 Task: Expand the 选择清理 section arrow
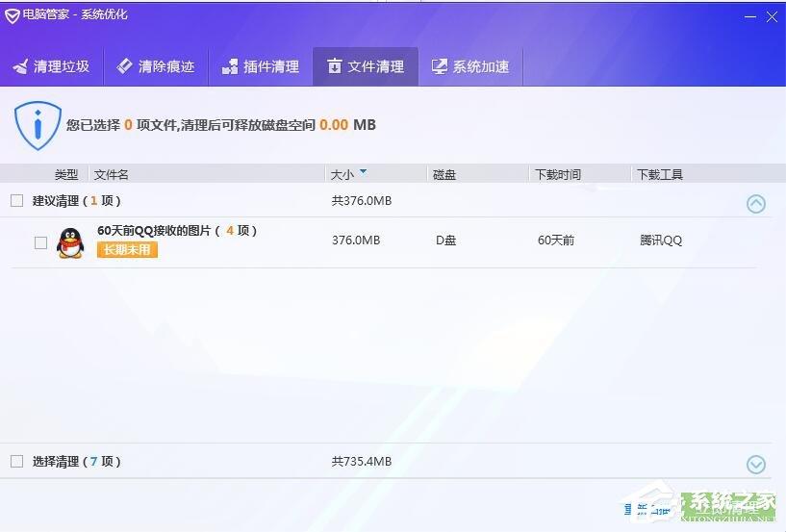756,465
